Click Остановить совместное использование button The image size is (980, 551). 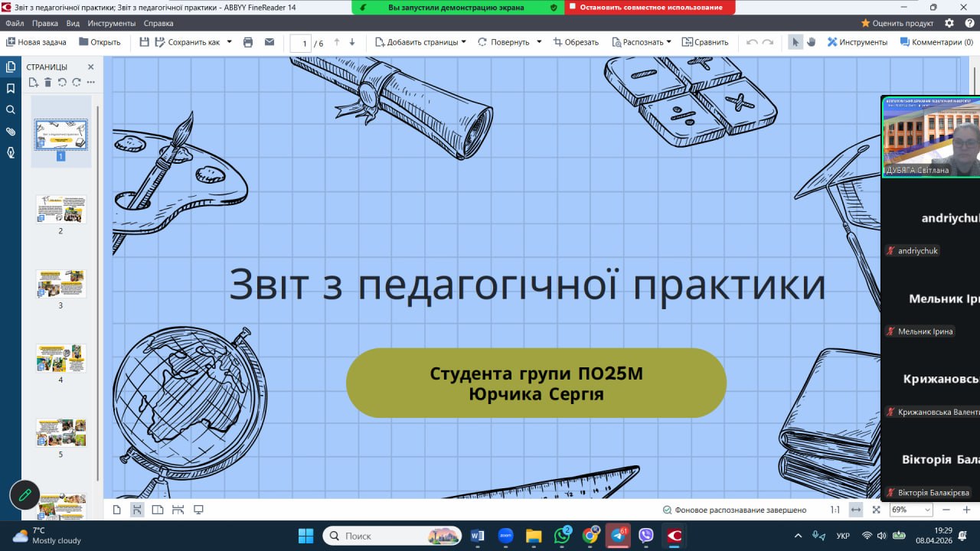coord(650,7)
